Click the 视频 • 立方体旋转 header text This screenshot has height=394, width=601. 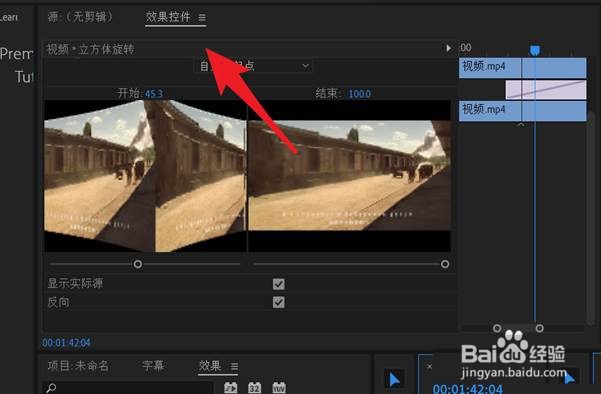click(x=90, y=49)
